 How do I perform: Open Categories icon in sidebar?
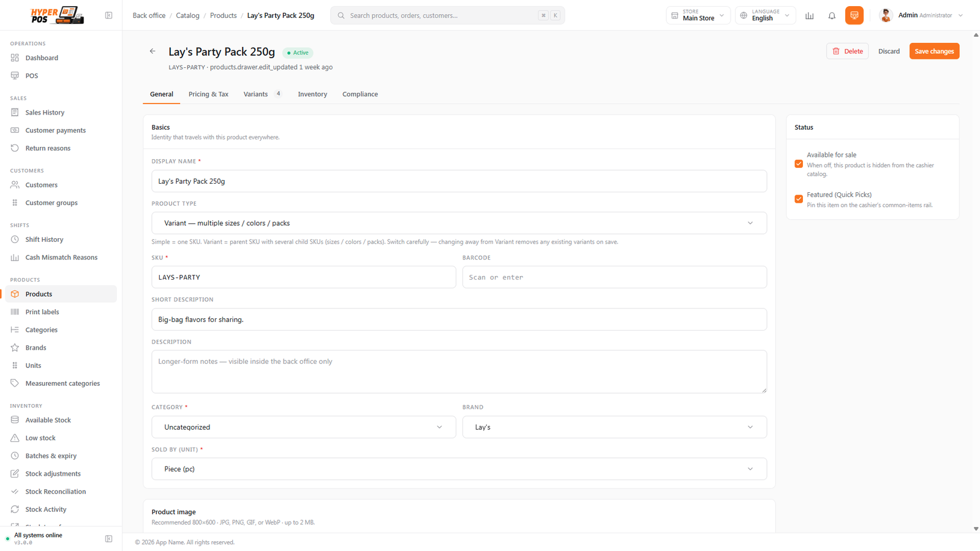[x=15, y=329]
